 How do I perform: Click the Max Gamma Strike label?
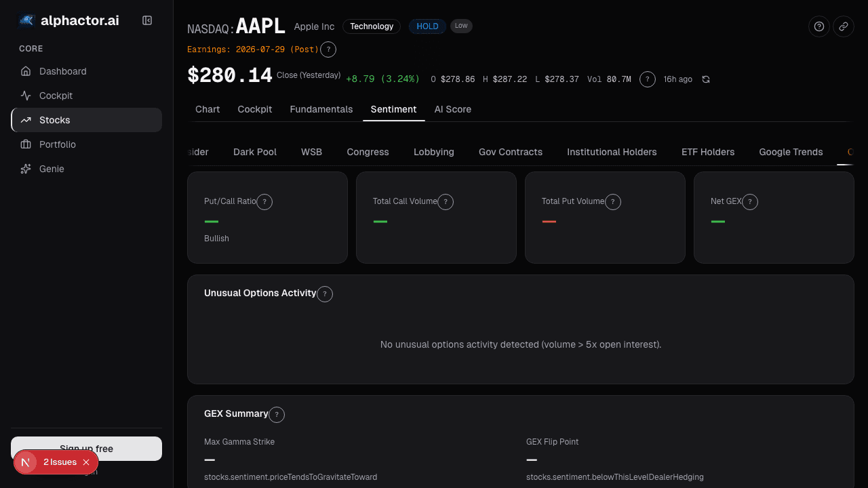coord(239,442)
